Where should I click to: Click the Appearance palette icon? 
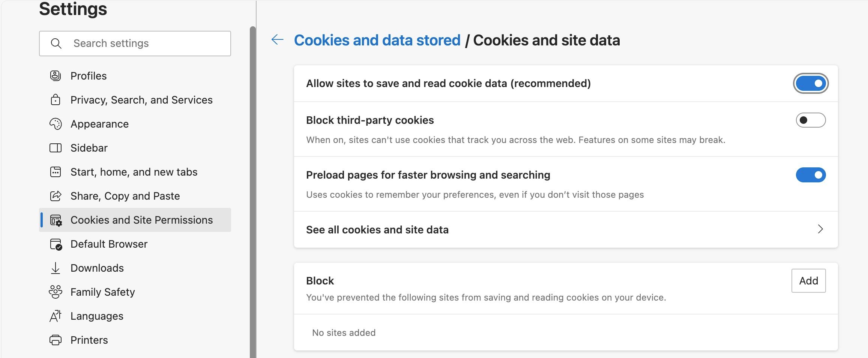click(56, 123)
